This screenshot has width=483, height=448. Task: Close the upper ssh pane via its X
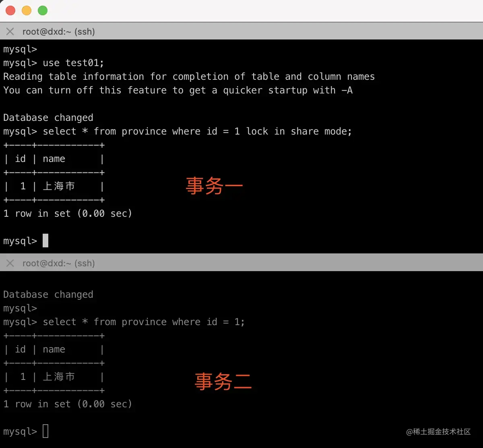(x=10, y=31)
